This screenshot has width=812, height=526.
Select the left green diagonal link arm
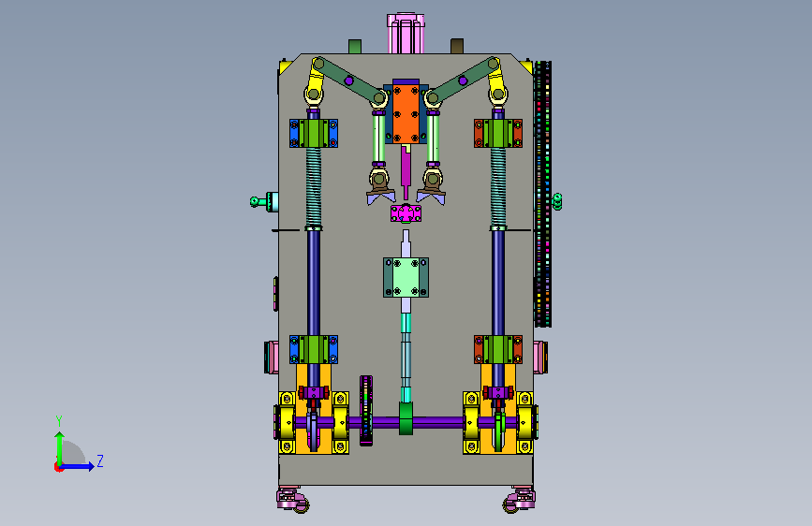(x=349, y=80)
